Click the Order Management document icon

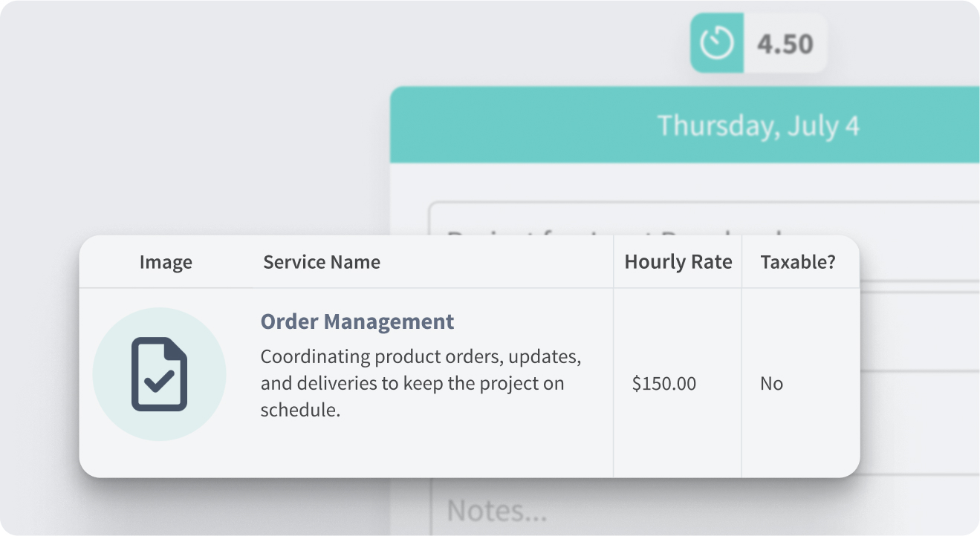159,374
